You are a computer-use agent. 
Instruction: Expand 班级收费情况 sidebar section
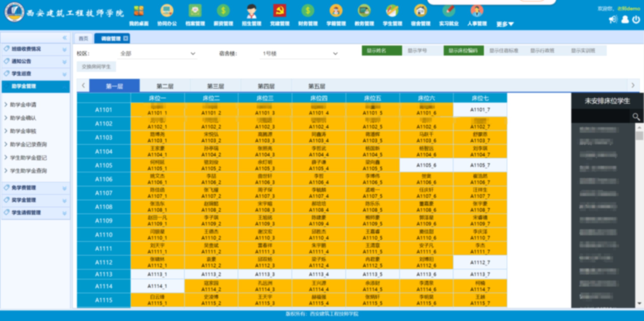[35, 49]
